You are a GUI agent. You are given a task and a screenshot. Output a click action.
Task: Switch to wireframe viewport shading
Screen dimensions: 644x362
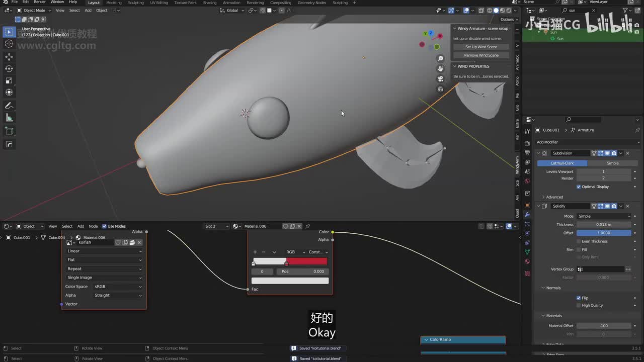[x=490, y=10]
